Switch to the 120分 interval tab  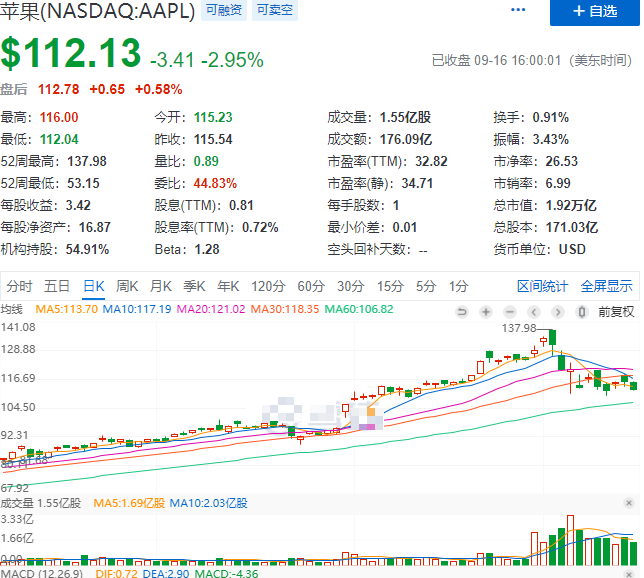[268, 286]
